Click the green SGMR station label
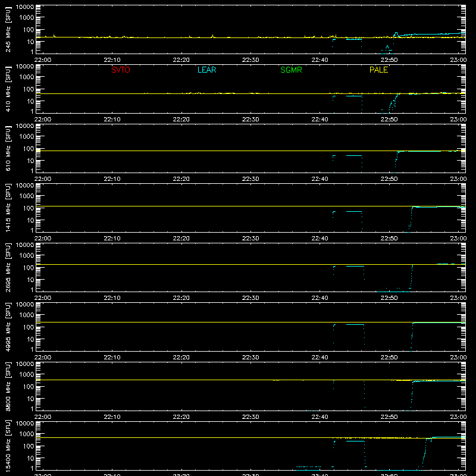The width and height of the screenshot is (476, 476). pos(291,70)
